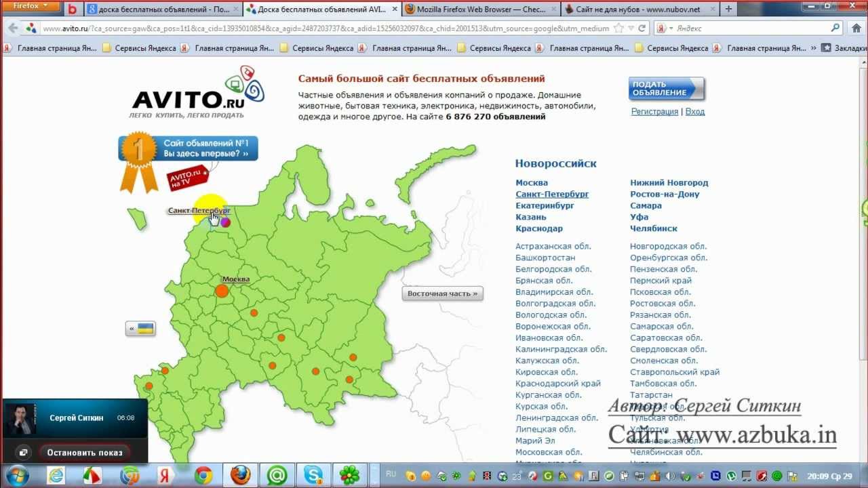Open the Mail.ru Agent @ taskbar icon
This screenshot has width=868, height=488.
coord(277,475)
